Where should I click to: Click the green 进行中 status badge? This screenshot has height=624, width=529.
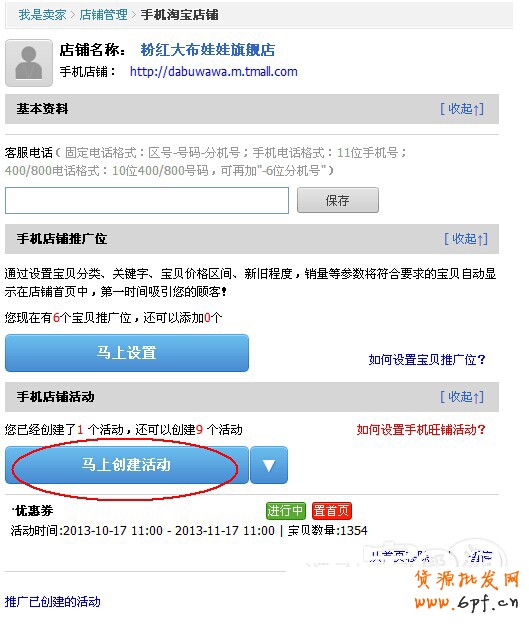point(285,511)
